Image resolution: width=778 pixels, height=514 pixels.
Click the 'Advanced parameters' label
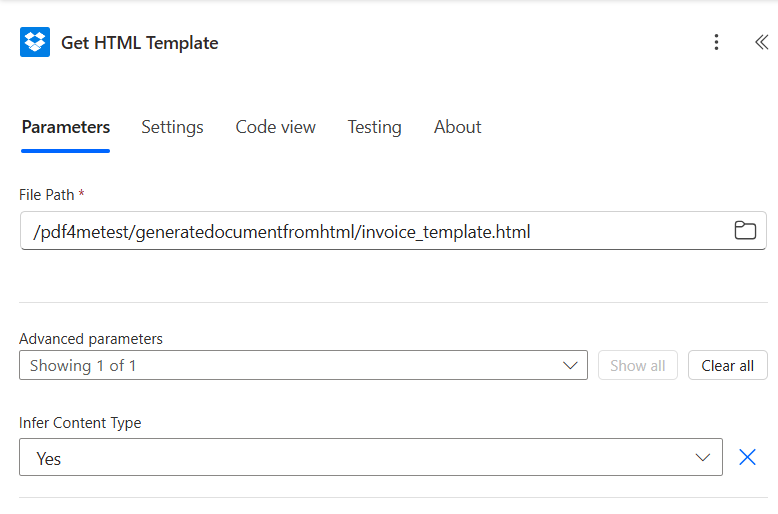(91, 339)
